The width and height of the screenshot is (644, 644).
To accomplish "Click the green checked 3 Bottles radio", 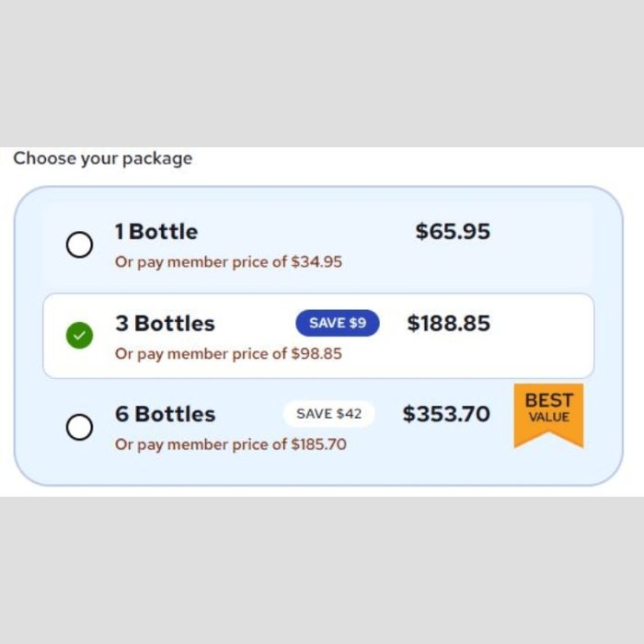I will 80,337.
